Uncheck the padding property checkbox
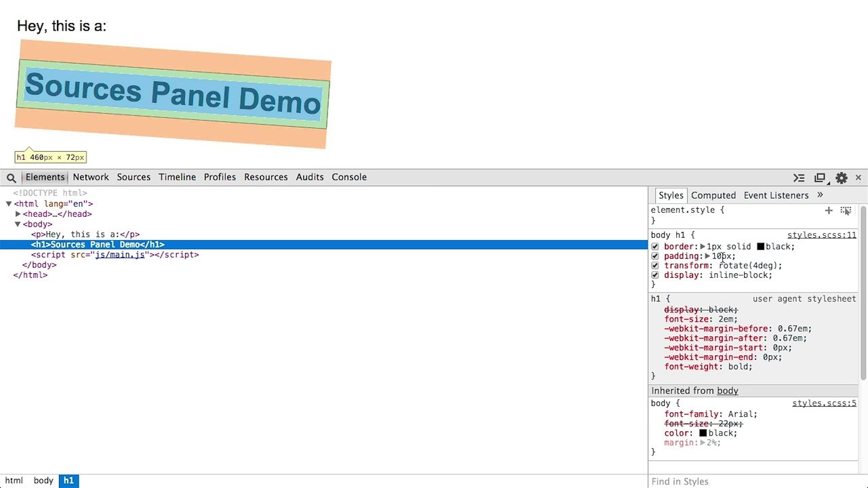 (655, 256)
